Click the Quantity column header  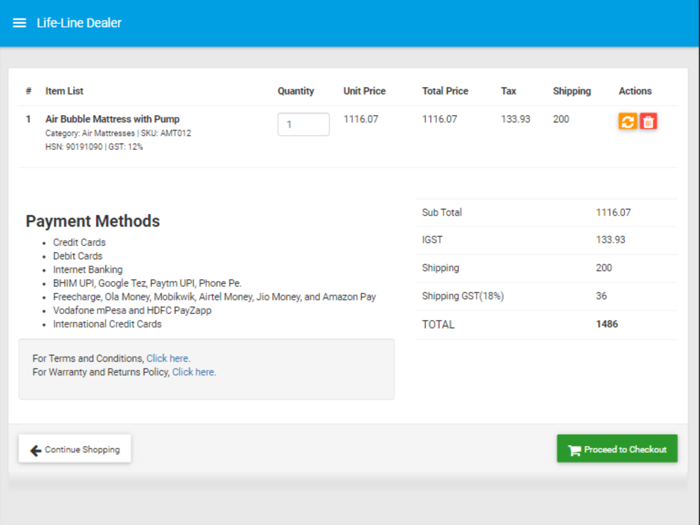click(x=296, y=91)
